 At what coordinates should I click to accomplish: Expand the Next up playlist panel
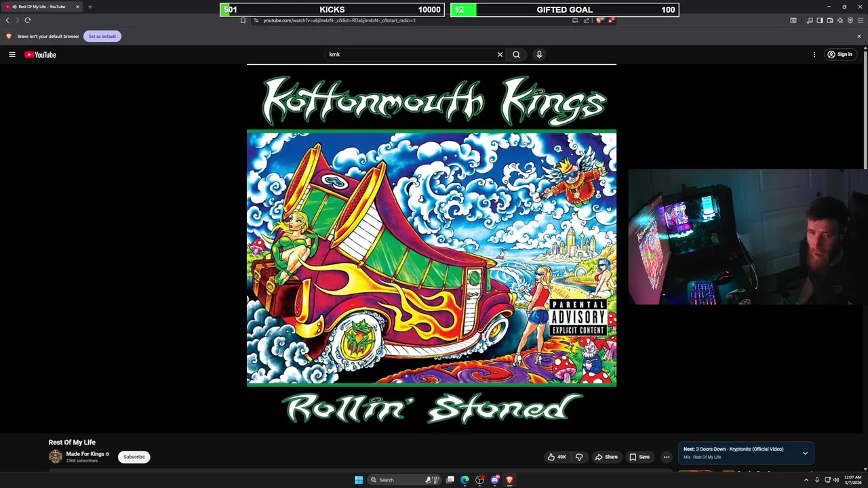(805, 453)
